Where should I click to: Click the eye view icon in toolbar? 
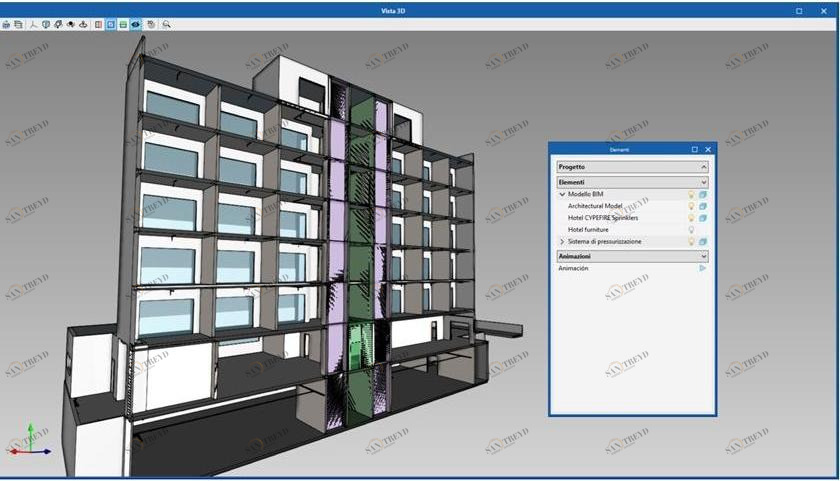click(x=135, y=23)
